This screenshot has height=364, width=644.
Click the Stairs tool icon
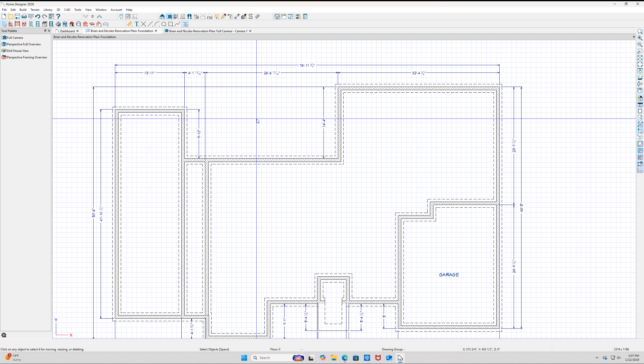pyautogui.click(x=58, y=24)
